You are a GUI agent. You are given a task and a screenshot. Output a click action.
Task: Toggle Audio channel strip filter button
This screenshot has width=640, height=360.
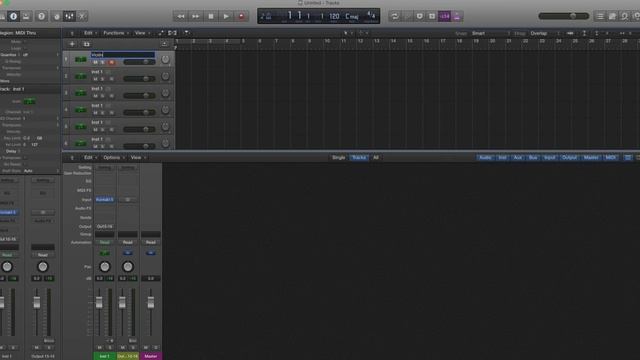pyautogui.click(x=485, y=158)
